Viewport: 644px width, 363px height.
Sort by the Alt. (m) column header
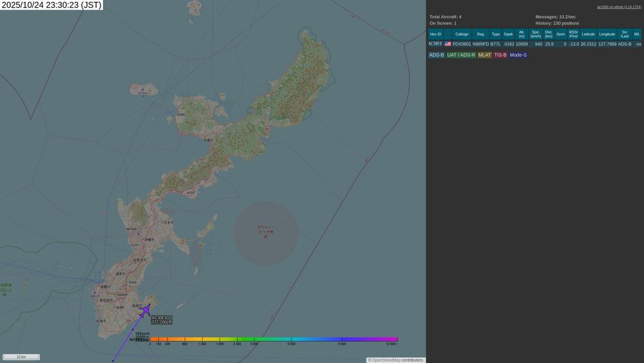(x=521, y=34)
